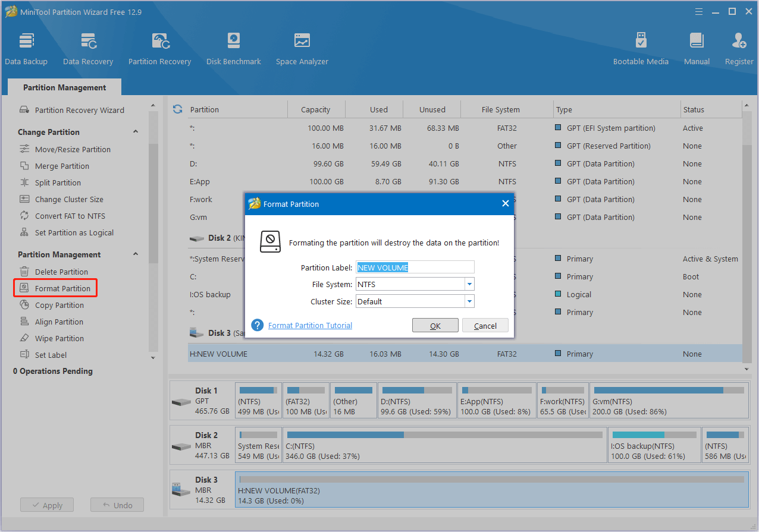Open the Format Partition Tutorial link

[x=309, y=325]
